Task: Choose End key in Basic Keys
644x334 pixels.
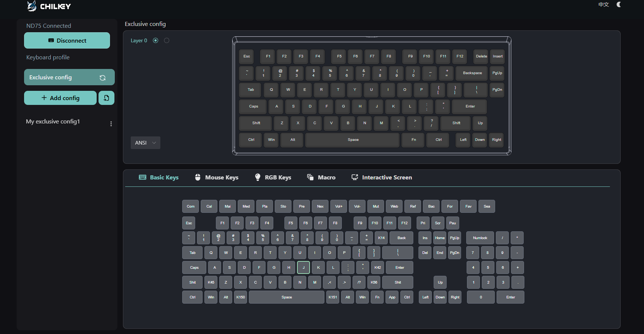Action: pos(440,253)
